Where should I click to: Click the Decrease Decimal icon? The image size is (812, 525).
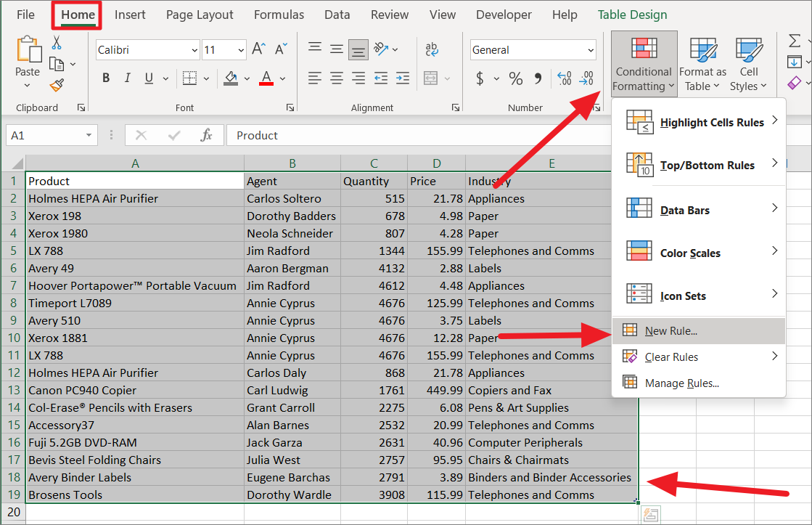click(587, 78)
